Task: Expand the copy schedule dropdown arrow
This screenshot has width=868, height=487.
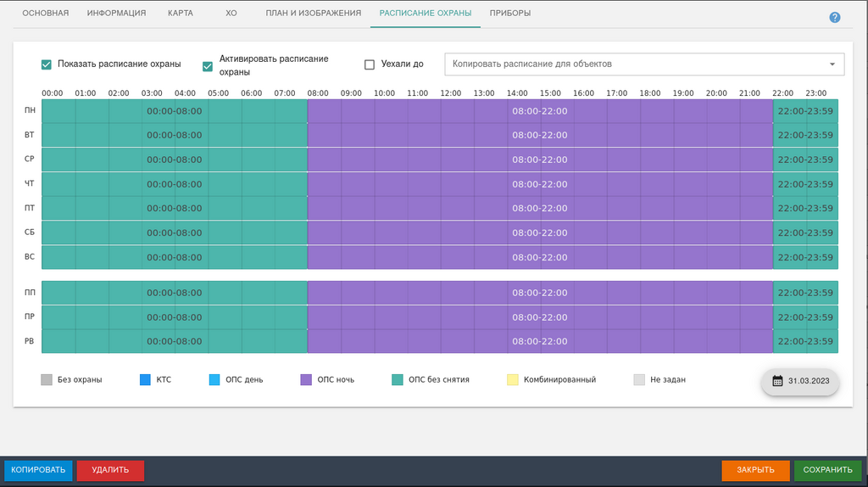Action: pyautogui.click(x=832, y=64)
